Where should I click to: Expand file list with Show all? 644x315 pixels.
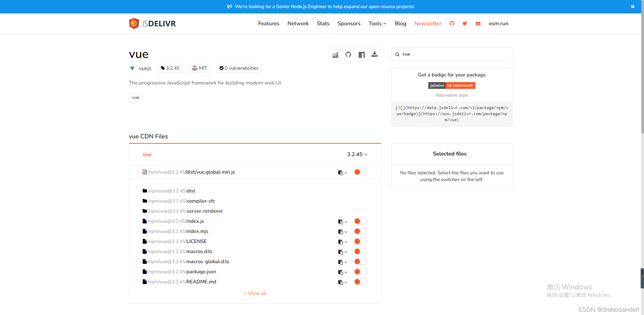(255, 293)
